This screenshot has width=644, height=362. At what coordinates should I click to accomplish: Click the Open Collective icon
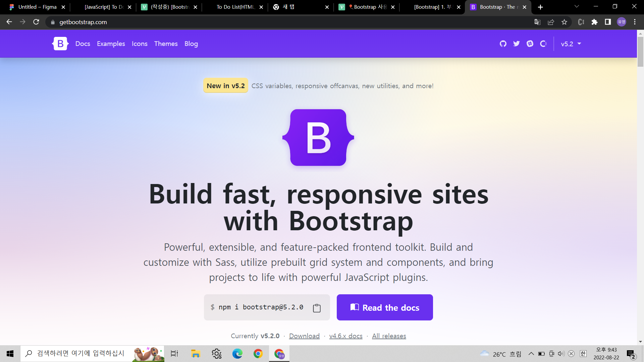[x=543, y=44]
